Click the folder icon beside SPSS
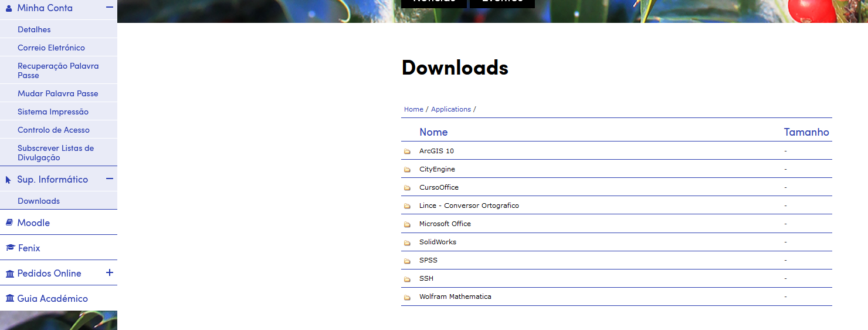 pos(407,261)
